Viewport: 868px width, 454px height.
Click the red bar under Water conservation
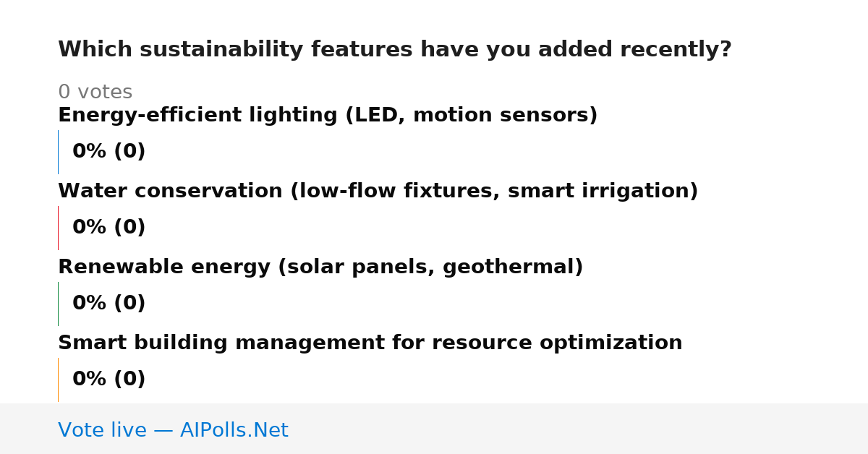[58, 228]
